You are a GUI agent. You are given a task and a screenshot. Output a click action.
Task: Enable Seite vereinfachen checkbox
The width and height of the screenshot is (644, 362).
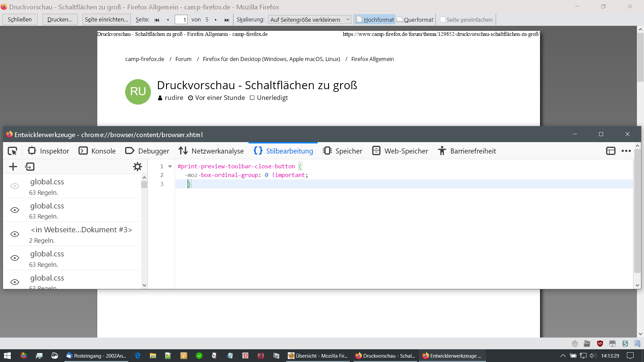(443, 20)
